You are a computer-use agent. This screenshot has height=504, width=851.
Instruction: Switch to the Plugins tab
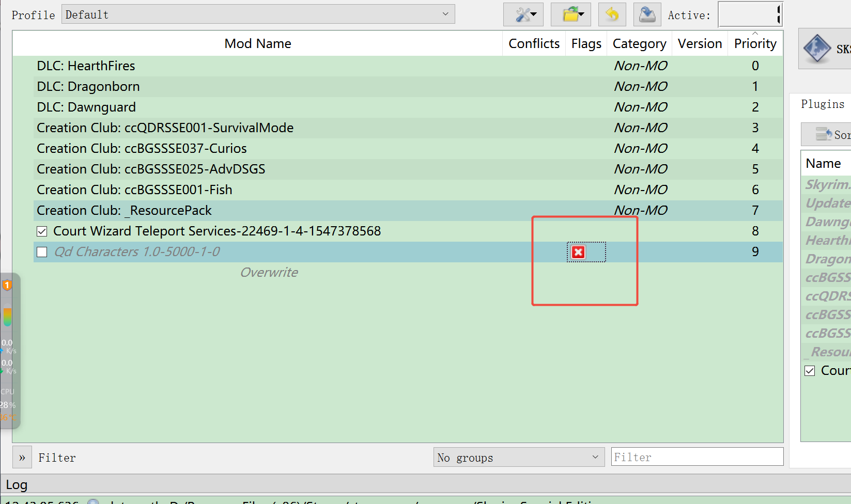[x=822, y=104]
